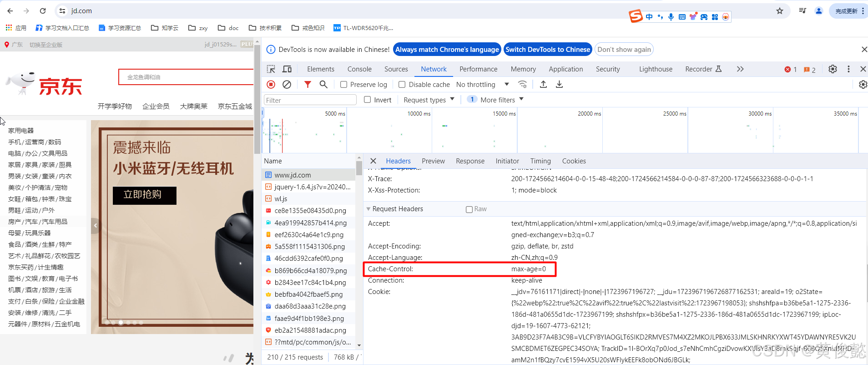The width and height of the screenshot is (868, 365).
Task: Click the browser reload icon
Action: [43, 11]
